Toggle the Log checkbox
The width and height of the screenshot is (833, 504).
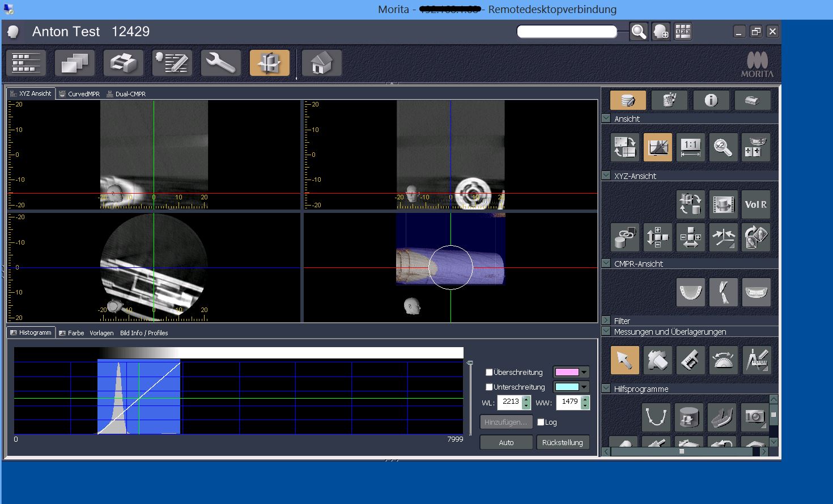(x=541, y=422)
